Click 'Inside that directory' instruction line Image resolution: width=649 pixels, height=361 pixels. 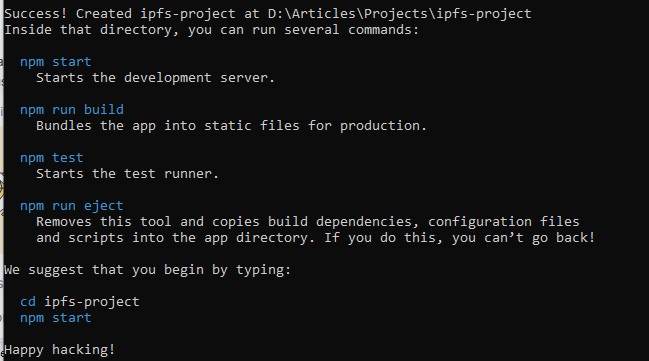[x=212, y=30]
